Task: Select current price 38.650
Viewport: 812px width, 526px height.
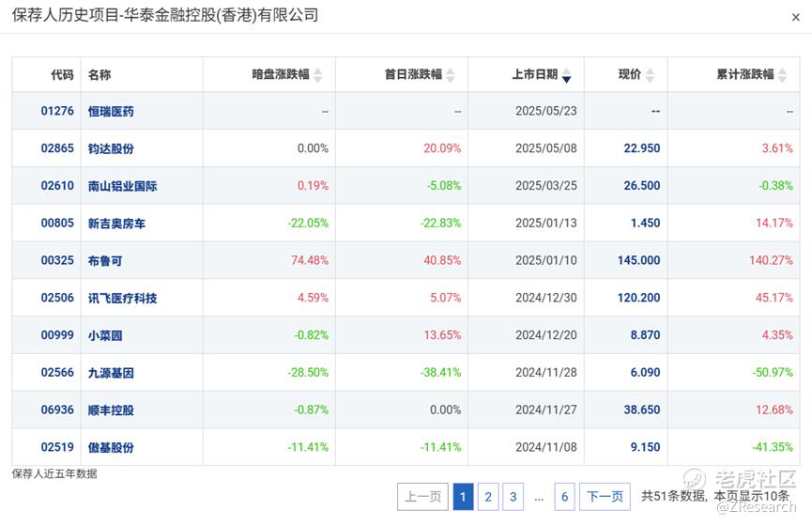Action: click(642, 410)
